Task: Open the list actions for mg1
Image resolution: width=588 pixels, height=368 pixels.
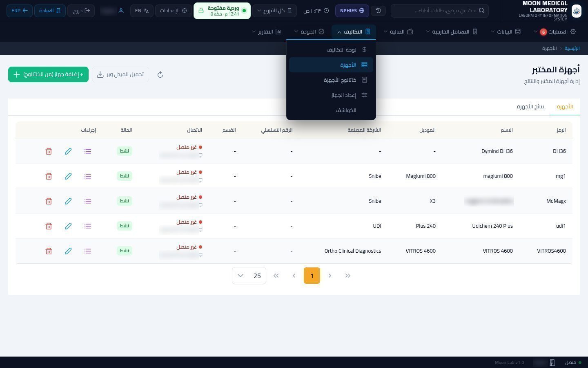Action: (88, 176)
